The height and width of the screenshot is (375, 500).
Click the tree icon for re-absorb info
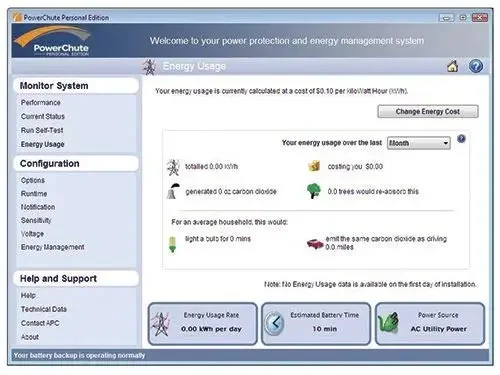tap(313, 191)
